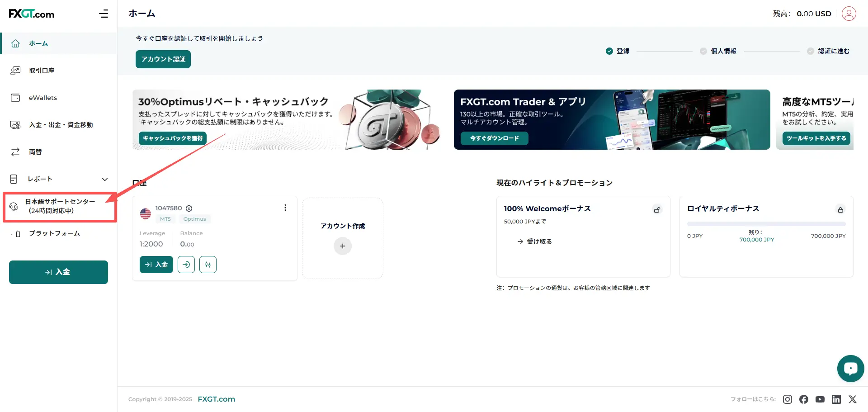
Task: Open ホーム in the sidebar menu
Action: click(x=59, y=43)
